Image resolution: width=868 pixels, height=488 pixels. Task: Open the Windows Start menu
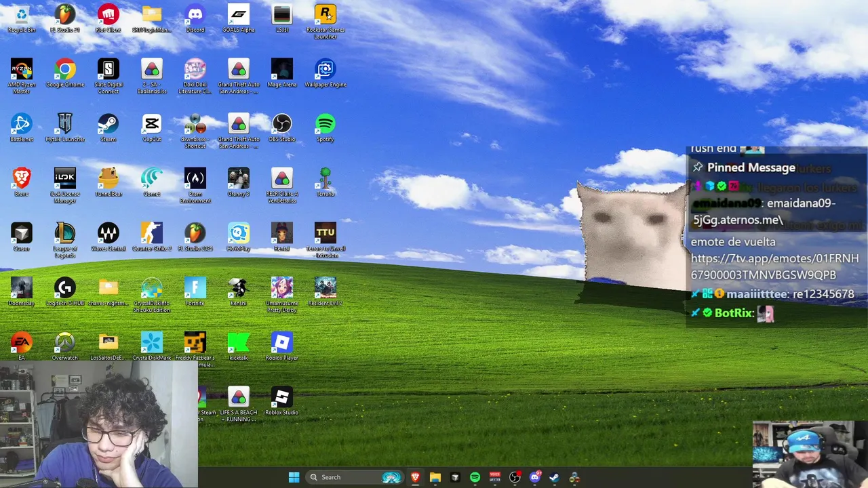[294, 477]
